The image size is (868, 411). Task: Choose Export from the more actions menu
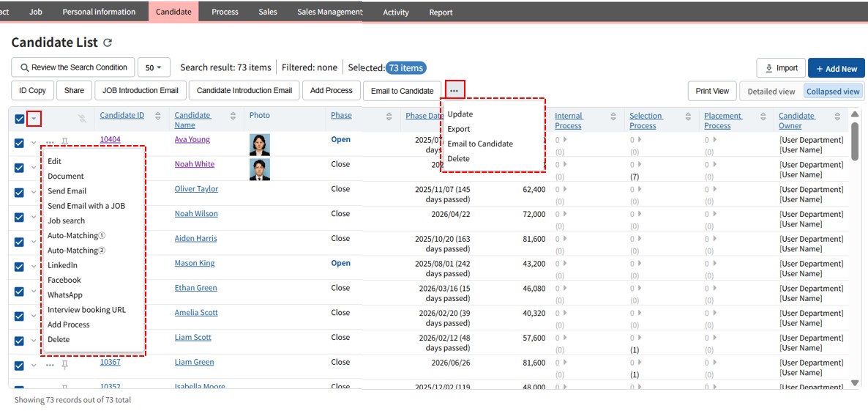(459, 129)
